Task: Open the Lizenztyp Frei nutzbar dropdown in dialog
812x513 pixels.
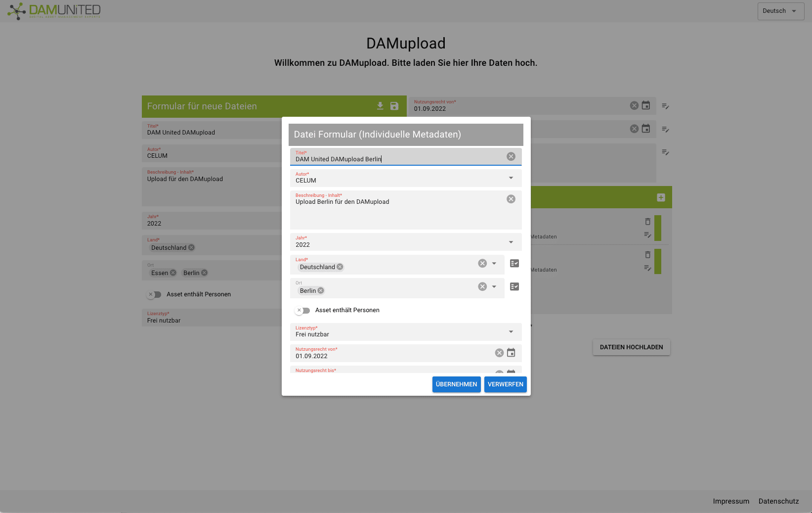Action: click(x=406, y=332)
